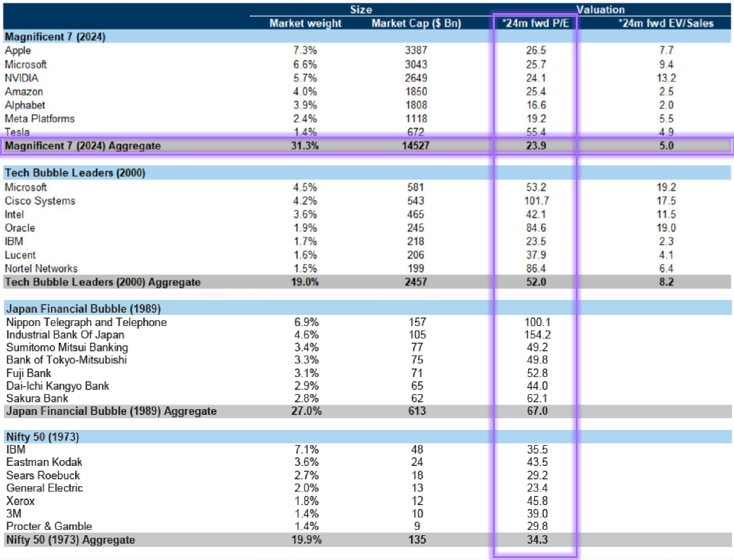
Task: Select Apple's market cap value 3387
Action: [416, 50]
